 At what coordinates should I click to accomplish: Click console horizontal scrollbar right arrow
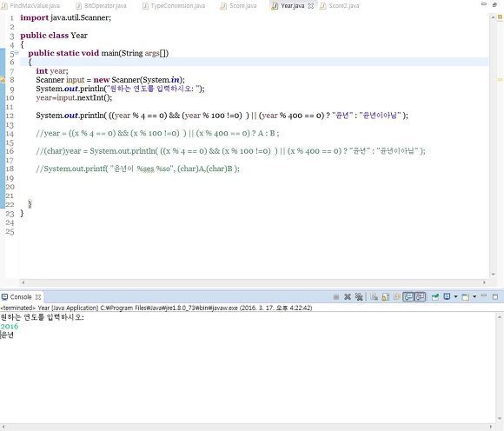pos(490,428)
